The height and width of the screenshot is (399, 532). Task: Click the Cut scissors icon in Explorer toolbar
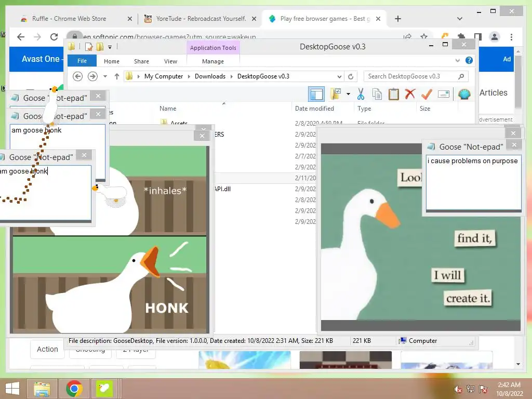[x=361, y=94]
